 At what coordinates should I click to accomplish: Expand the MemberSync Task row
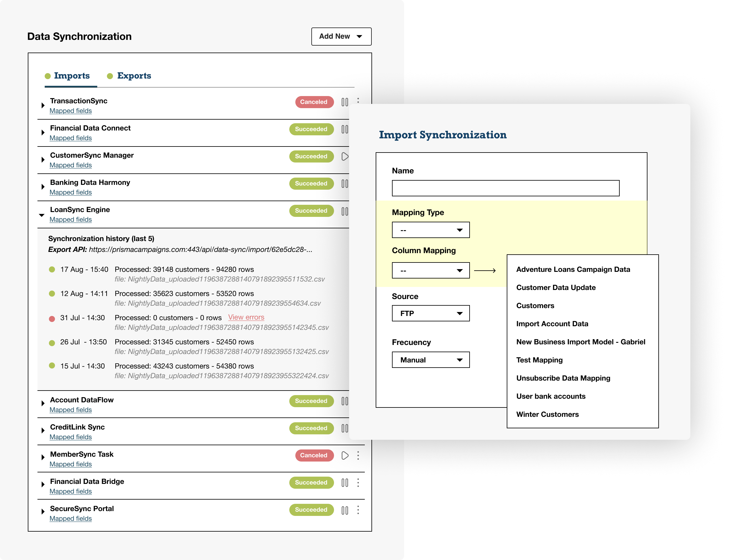coord(43,458)
